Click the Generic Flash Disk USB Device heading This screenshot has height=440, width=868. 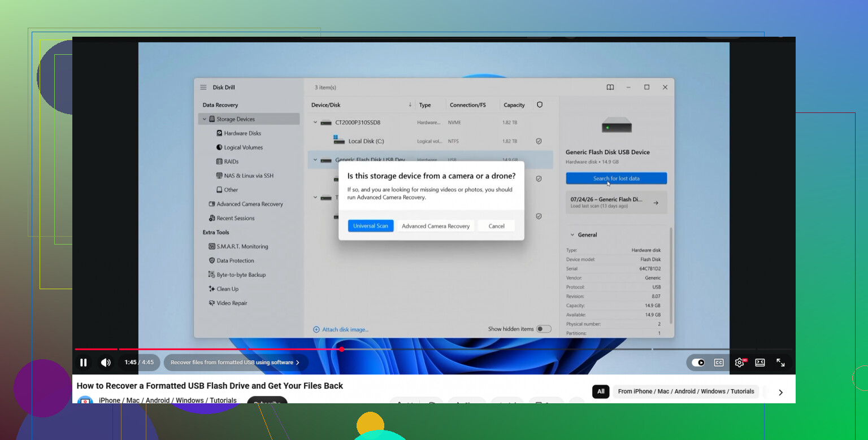[x=608, y=152]
